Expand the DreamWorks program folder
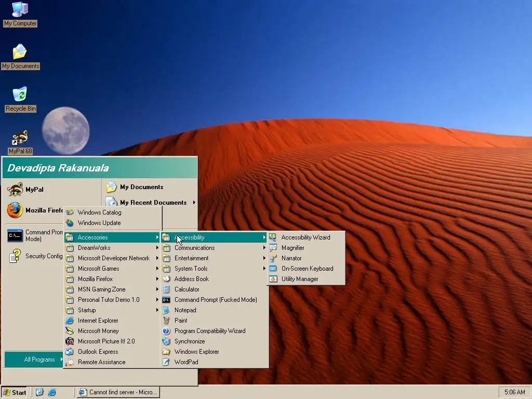The height and width of the screenshot is (399, 532). click(x=112, y=248)
